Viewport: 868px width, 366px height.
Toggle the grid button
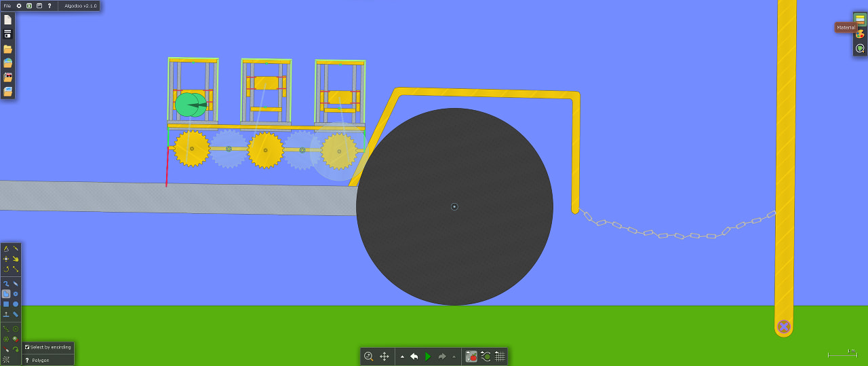click(x=500, y=356)
